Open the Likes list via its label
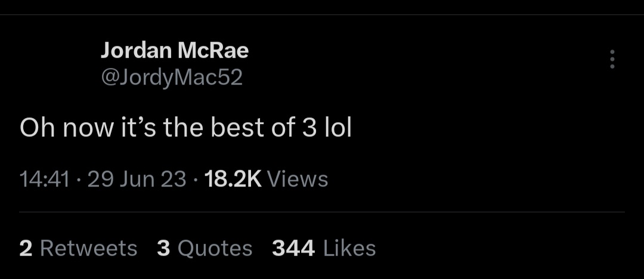Image resolution: width=644 pixels, height=279 pixels. point(349,248)
